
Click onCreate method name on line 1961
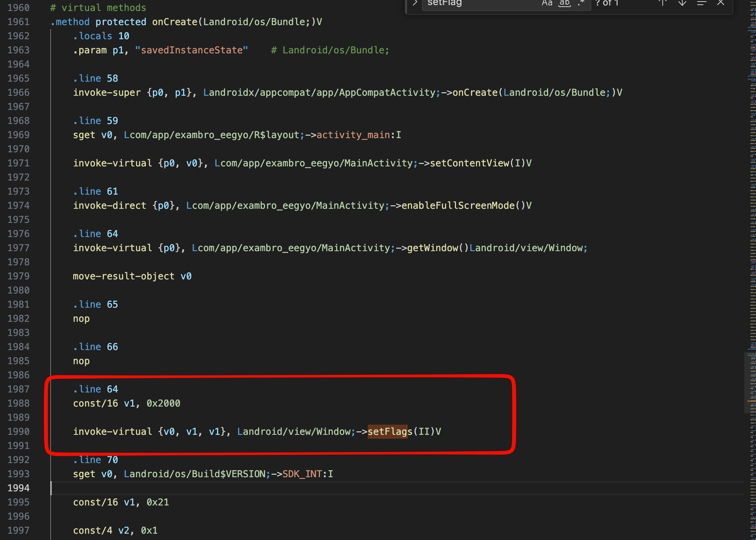[x=174, y=22]
